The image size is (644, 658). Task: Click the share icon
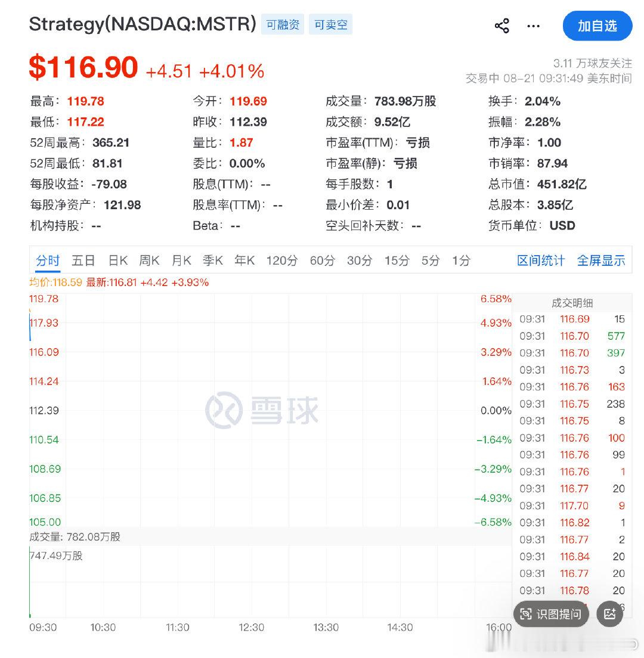[x=501, y=26]
